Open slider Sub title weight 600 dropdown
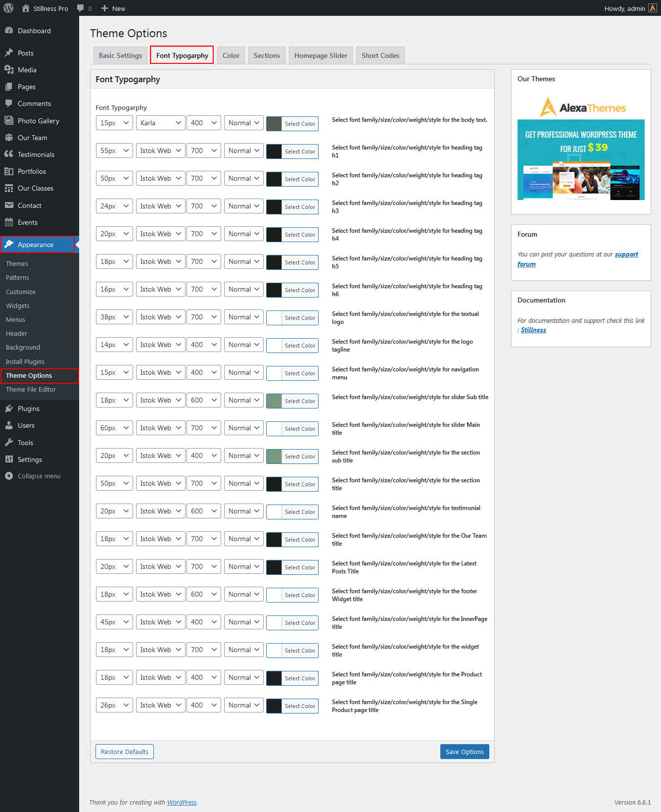661x812 pixels. point(203,400)
